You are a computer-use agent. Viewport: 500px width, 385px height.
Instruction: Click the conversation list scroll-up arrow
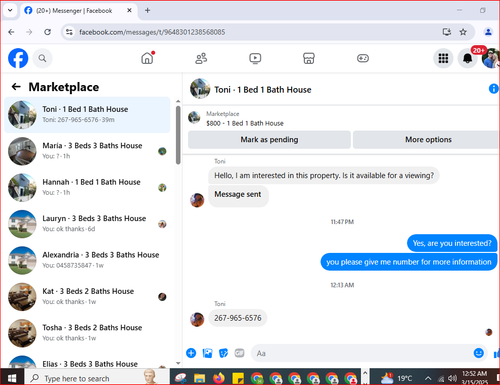coord(178,101)
